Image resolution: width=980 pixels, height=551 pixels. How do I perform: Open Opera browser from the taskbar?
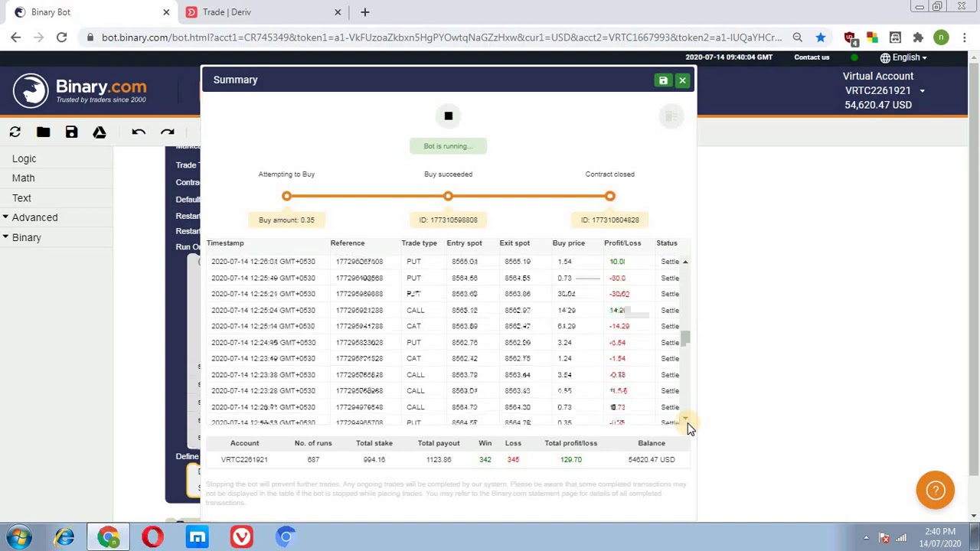[x=152, y=537]
